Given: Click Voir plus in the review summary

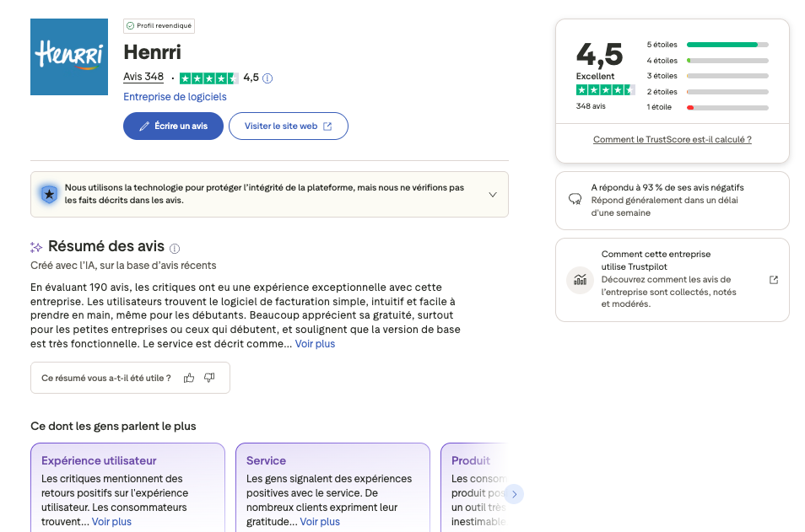Looking at the screenshot, I should point(315,344).
